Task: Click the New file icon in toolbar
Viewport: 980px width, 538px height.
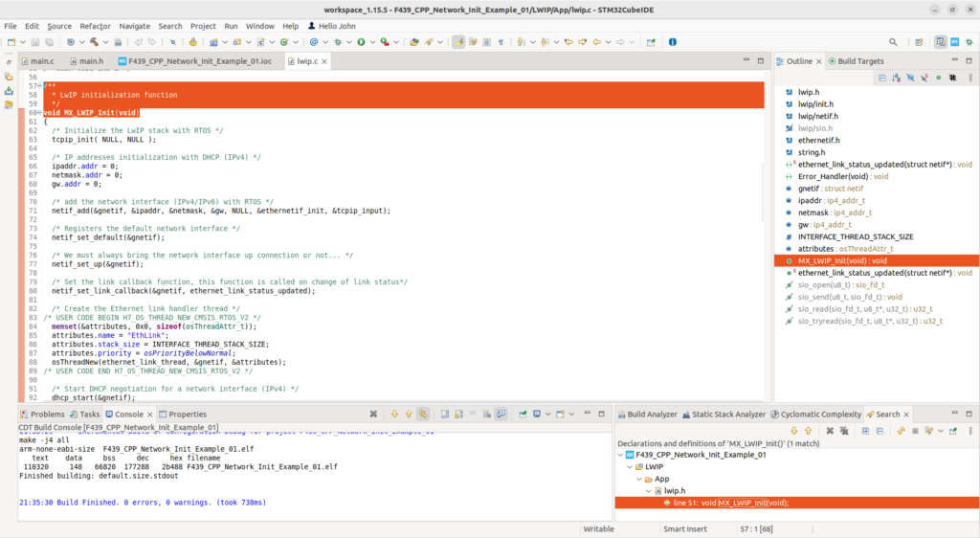Action: point(11,42)
